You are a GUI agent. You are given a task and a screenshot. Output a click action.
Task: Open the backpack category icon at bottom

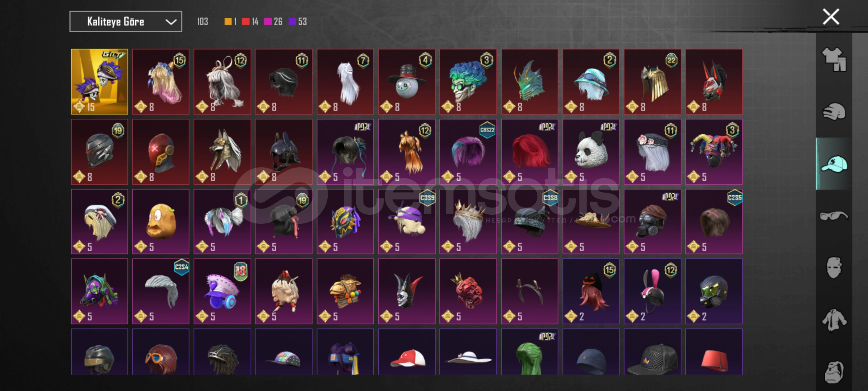pyautogui.click(x=834, y=371)
